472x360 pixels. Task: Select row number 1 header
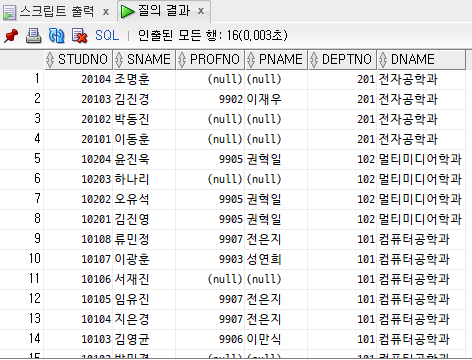22,79
